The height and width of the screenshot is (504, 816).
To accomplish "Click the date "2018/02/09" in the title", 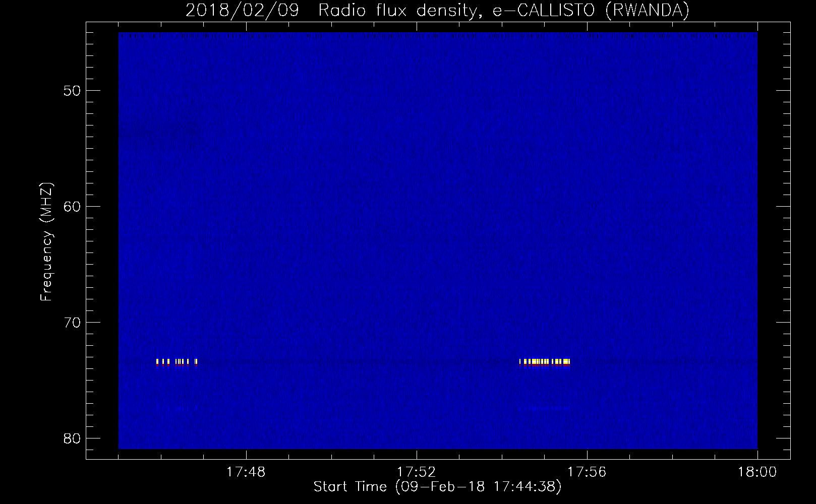I will [x=243, y=10].
